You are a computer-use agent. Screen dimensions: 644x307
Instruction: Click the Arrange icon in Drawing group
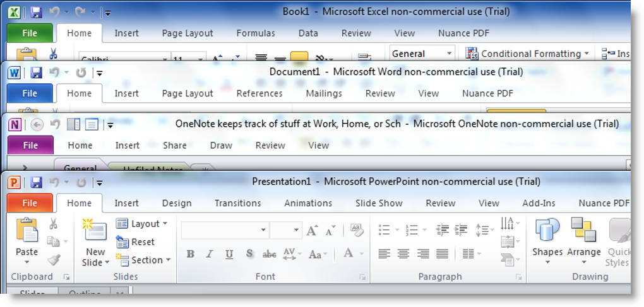[x=583, y=229]
